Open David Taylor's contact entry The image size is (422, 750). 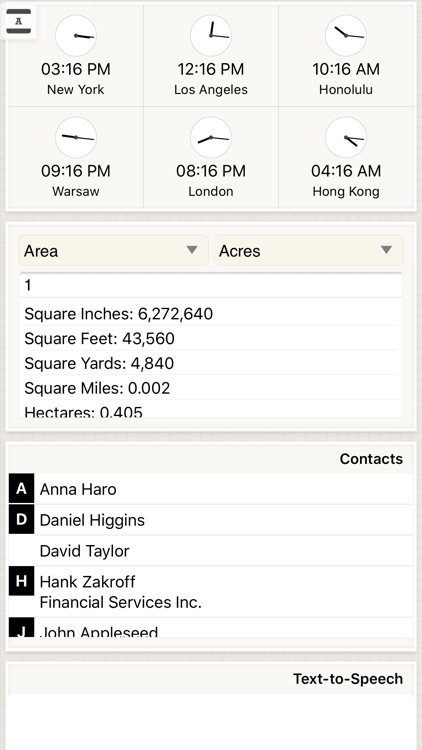tap(223, 551)
